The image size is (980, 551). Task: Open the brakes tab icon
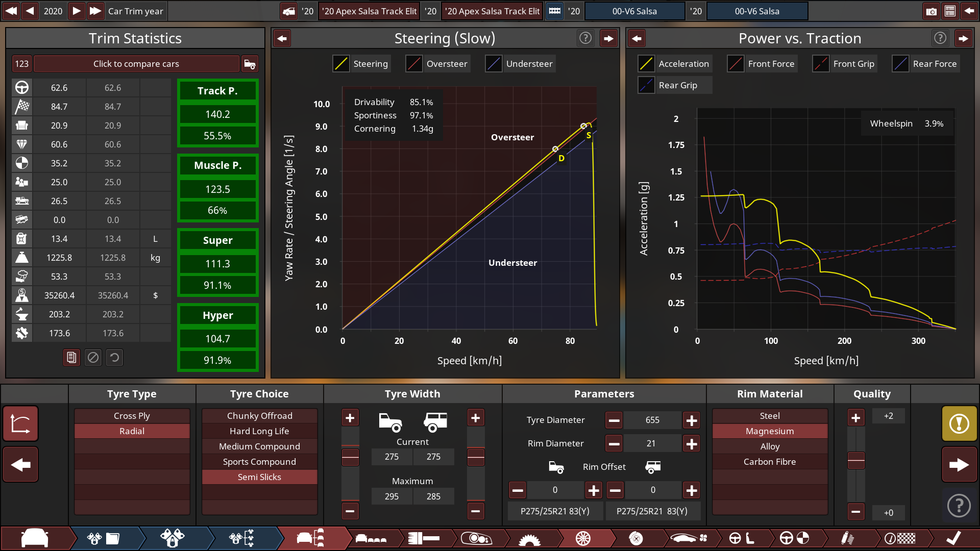tap(636, 538)
